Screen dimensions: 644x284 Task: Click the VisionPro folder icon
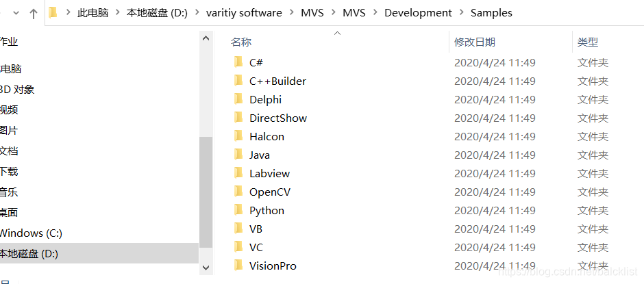[x=238, y=266]
